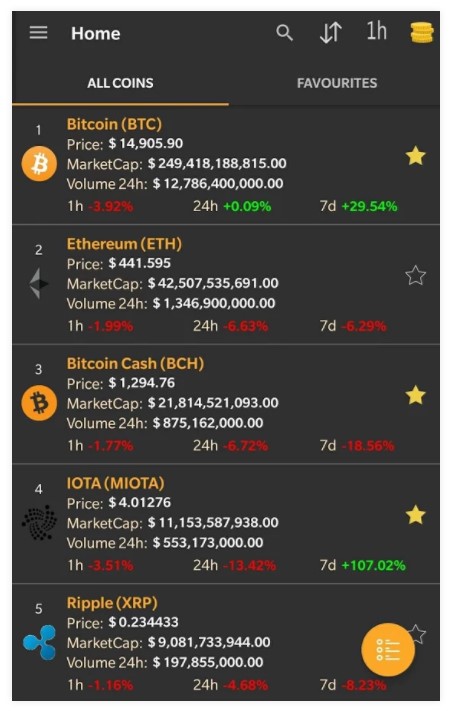Open the hamburger navigation menu
Viewport: 453px width, 711px height.
click(39, 33)
